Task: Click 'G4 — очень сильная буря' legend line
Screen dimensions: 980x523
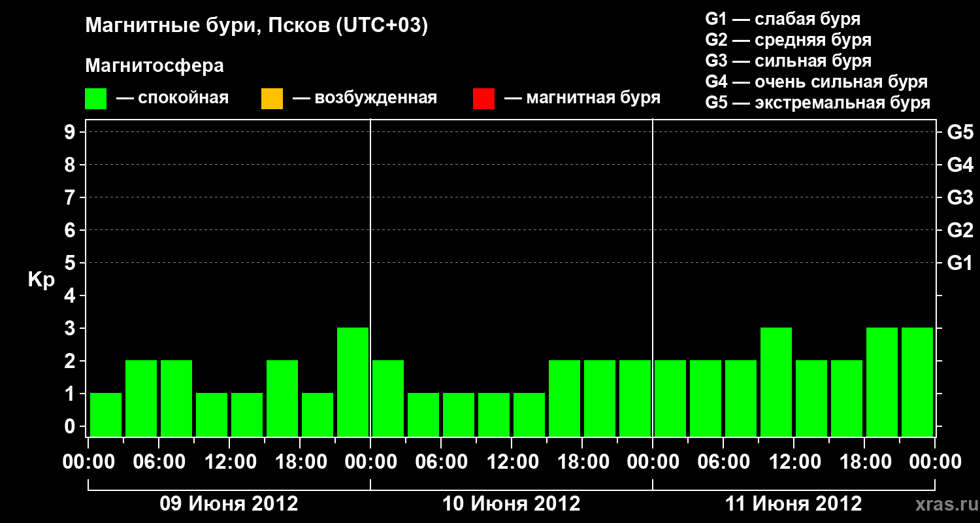Action: [x=817, y=82]
